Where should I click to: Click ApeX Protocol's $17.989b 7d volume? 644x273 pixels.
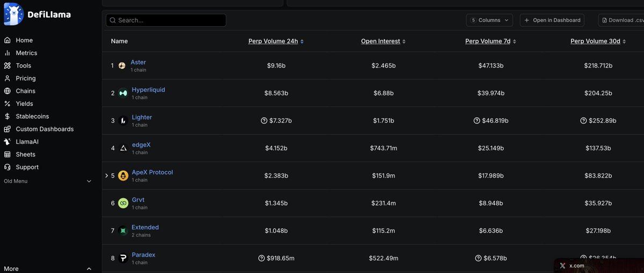tap(491, 175)
